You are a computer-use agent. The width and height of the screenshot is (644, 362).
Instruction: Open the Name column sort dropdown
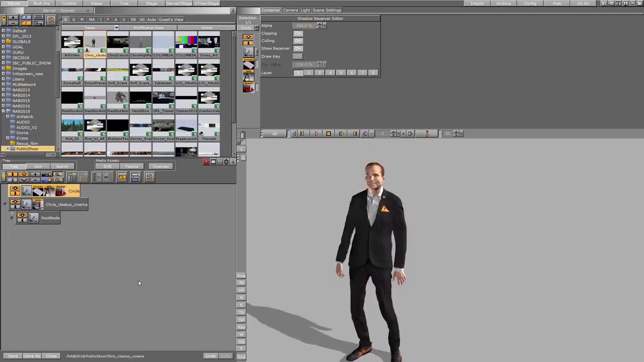[116, 28]
